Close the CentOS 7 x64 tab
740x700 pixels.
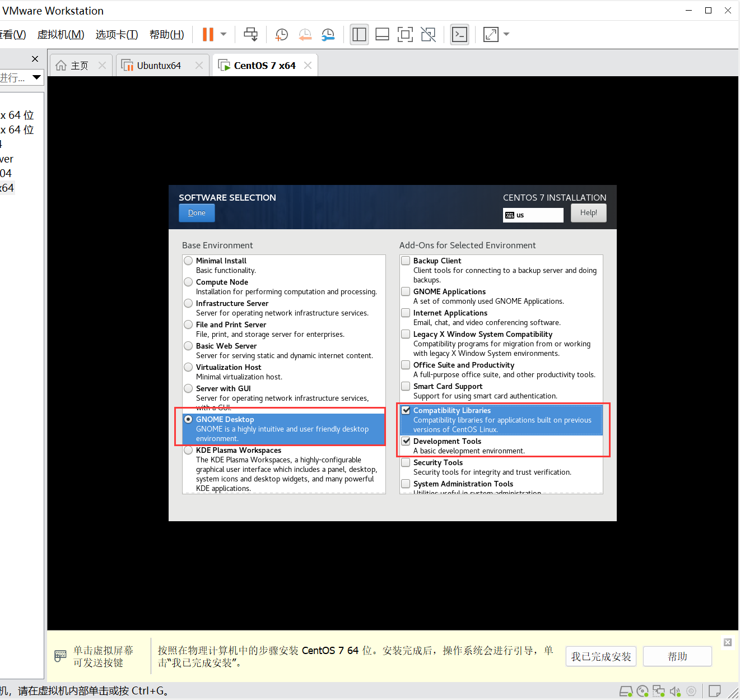coord(308,66)
